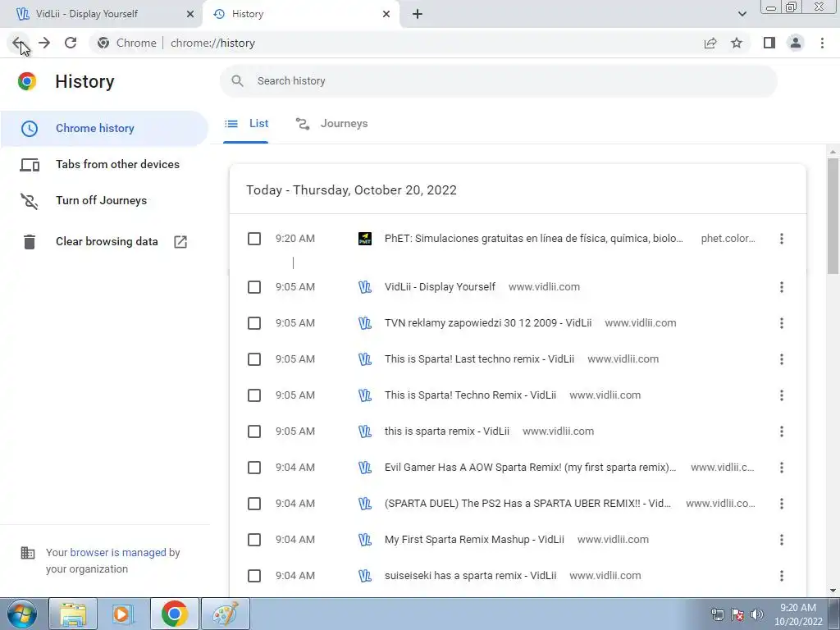The height and width of the screenshot is (630, 840).
Task: Open a new tab with plus button
Action: pyautogui.click(x=418, y=14)
